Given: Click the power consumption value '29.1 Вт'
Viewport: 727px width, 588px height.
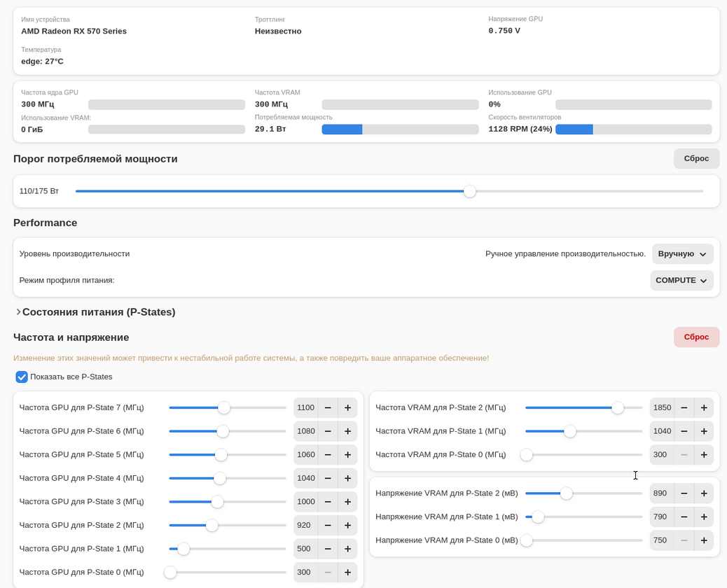Looking at the screenshot, I should point(270,129).
